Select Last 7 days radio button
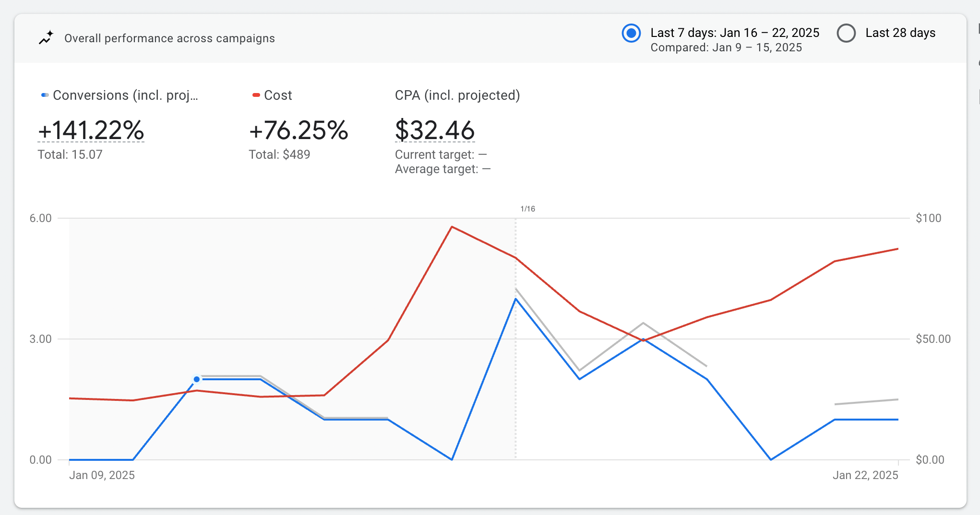The image size is (980, 515). pos(631,33)
